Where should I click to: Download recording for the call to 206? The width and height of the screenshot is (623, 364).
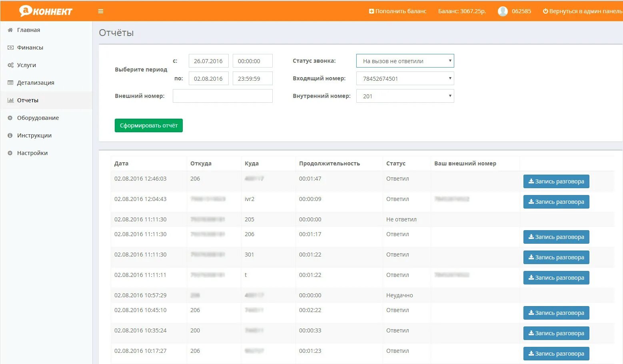pos(556,237)
